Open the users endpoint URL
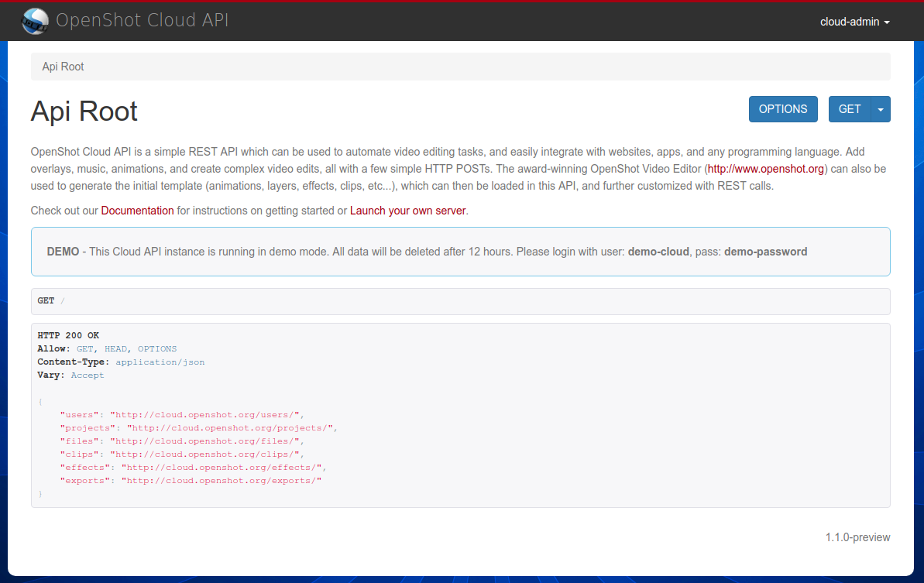Screen dimensions: 924x583 (x=208, y=415)
